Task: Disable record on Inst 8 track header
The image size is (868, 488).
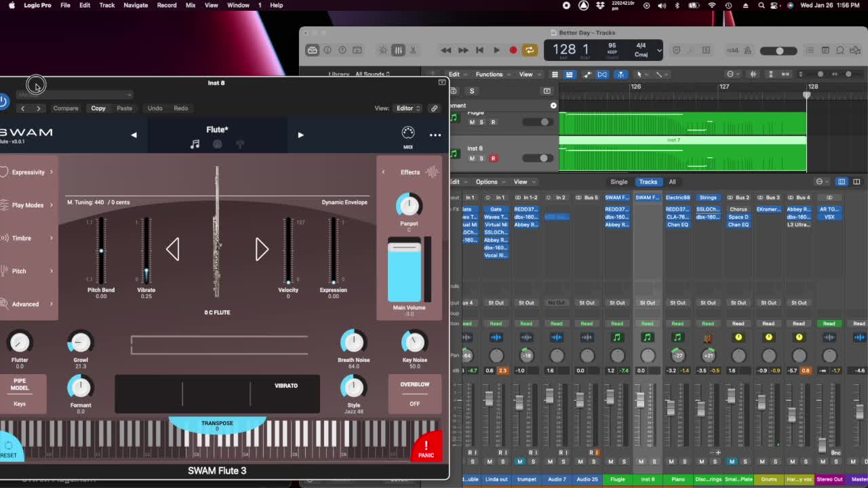Action: (x=493, y=159)
